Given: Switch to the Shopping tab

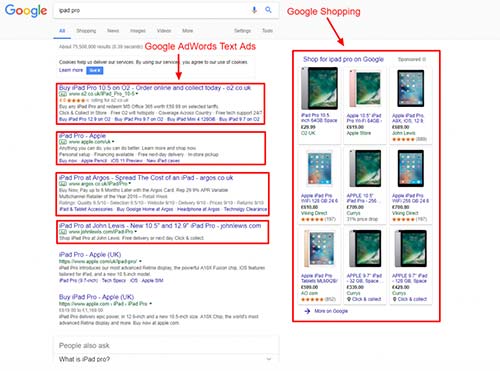Looking at the screenshot, I should click(86, 31).
